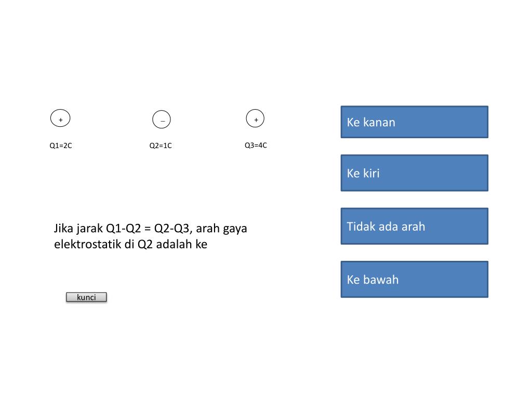Click the positive charge circle above Q1=2C
The height and width of the screenshot is (399, 532).
pyautogui.click(x=60, y=118)
